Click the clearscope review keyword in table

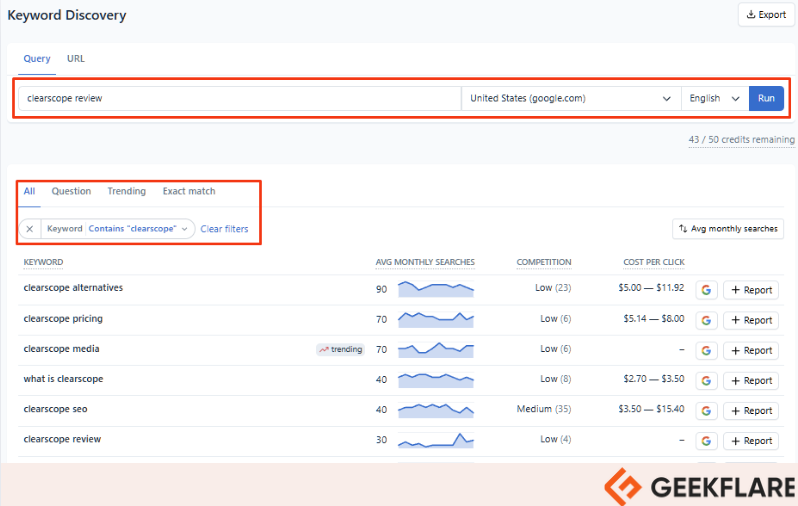click(62, 439)
